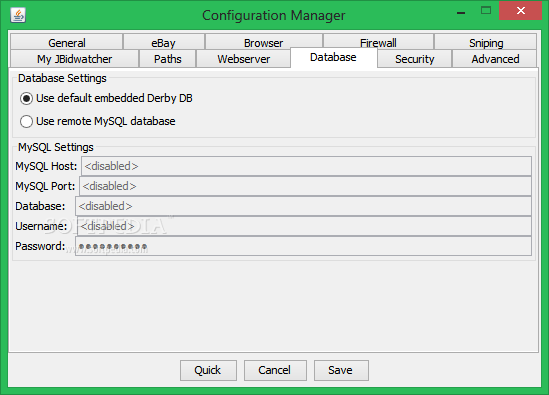Click the Java application icon in title bar

pyautogui.click(x=18, y=15)
